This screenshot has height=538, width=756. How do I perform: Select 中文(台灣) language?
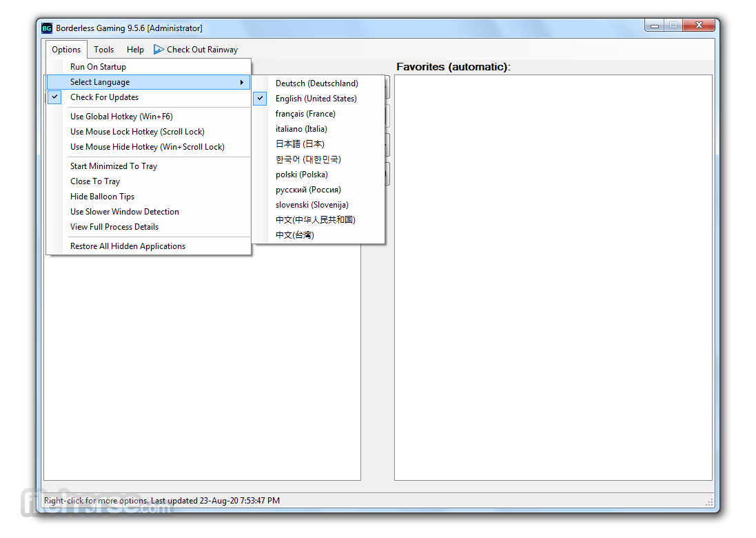coord(318,235)
